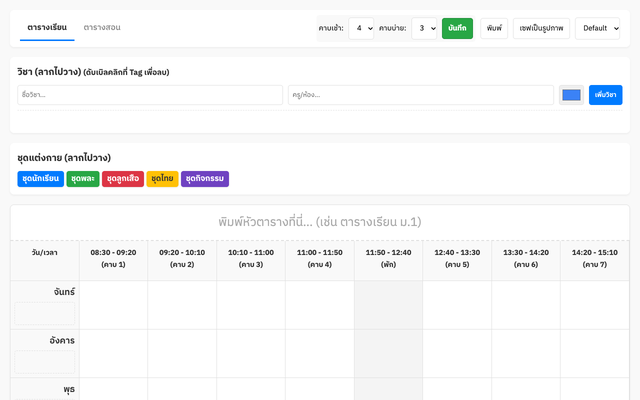
Task: Click the 09:20 - 10:10 คาบ 2 header
Action: click(x=182, y=260)
